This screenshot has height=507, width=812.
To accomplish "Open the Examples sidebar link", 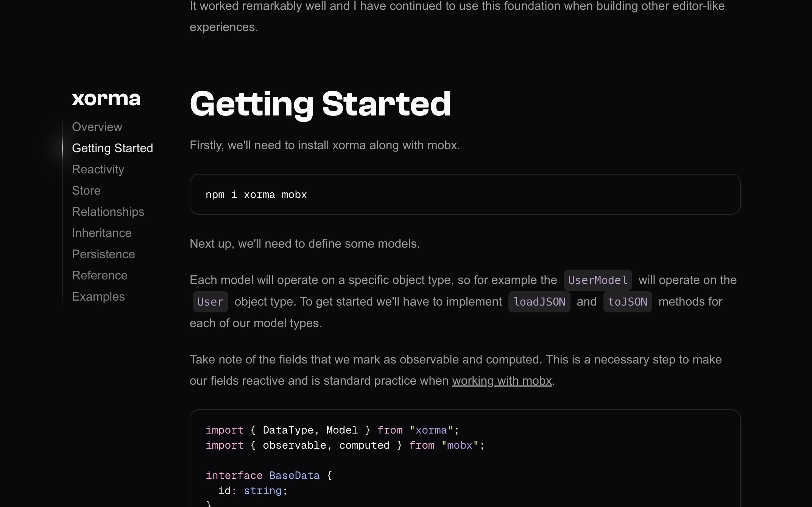I will 98,296.
